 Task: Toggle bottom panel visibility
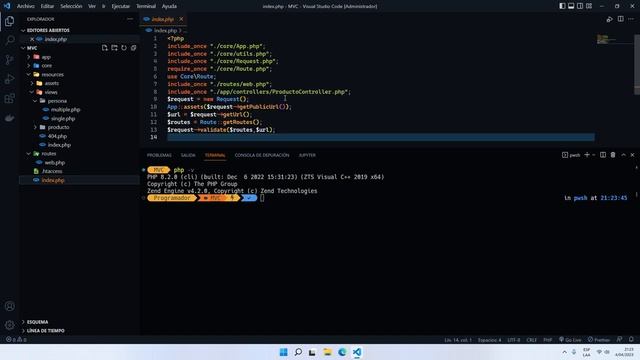571,6
